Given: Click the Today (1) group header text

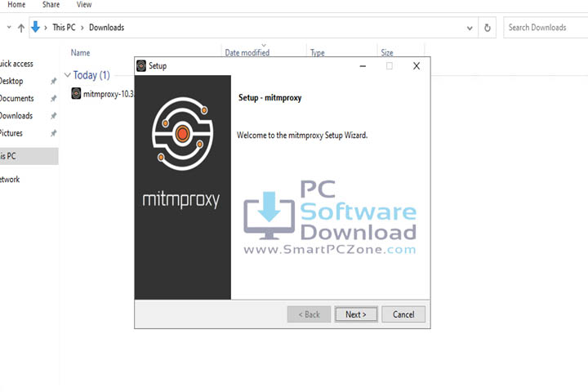Looking at the screenshot, I should pyautogui.click(x=91, y=75).
